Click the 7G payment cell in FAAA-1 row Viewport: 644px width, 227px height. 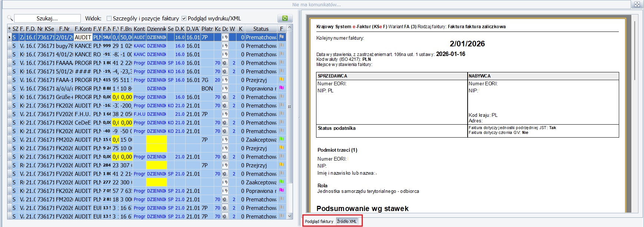click(207, 80)
